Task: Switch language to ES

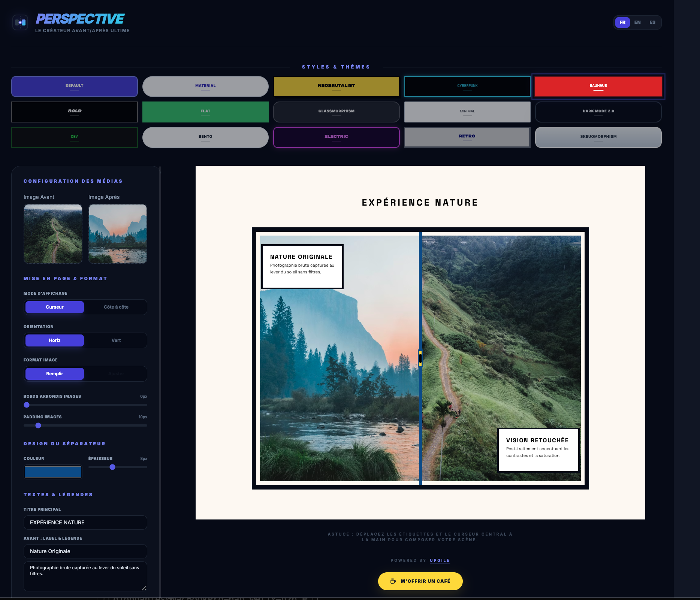Action: pos(652,22)
